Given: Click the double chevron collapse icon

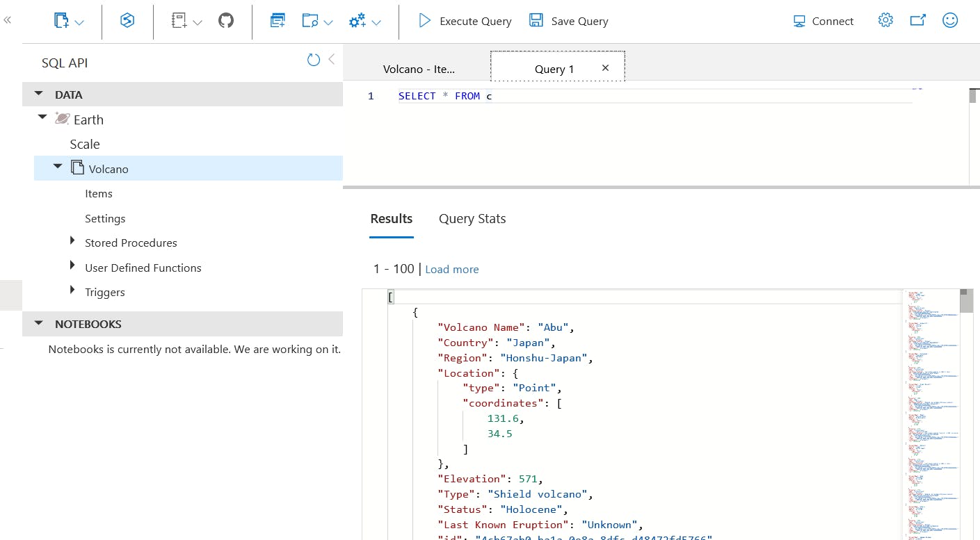Looking at the screenshot, I should tap(8, 20).
